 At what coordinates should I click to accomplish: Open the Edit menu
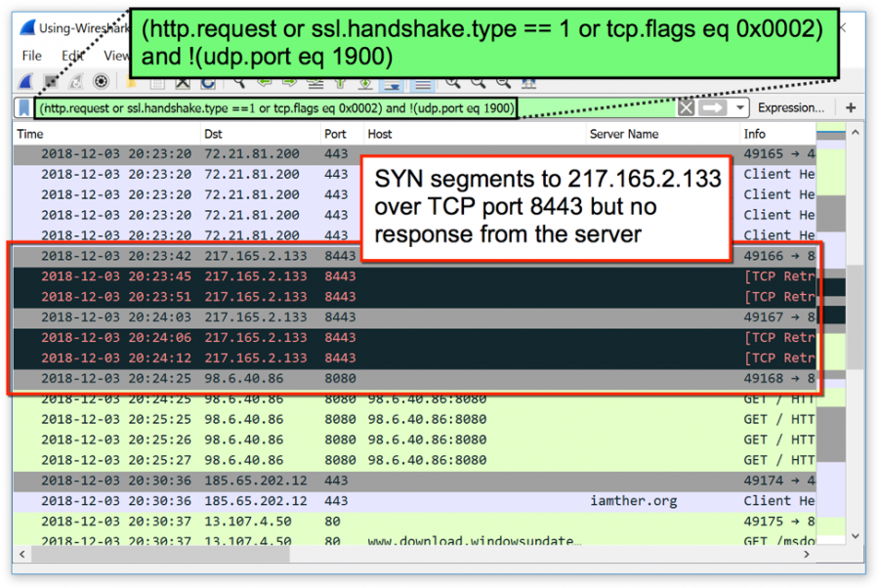[72, 56]
